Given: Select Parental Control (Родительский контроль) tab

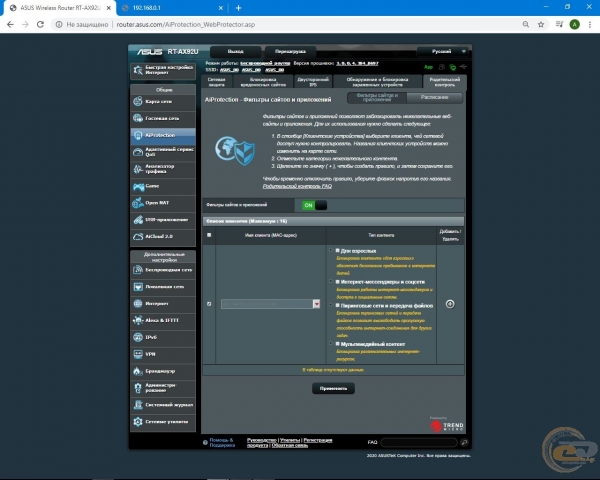Looking at the screenshot, I should 445,82.
